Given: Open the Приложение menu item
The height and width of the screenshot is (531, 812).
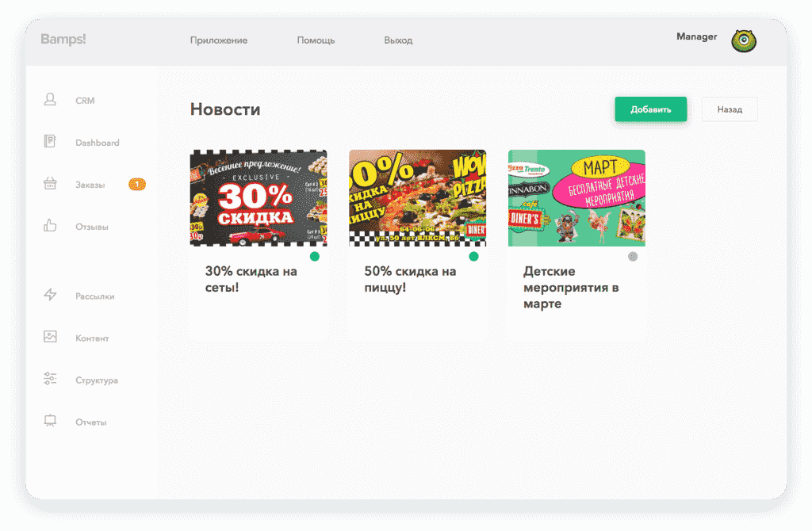Looking at the screenshot, I should click(x=219, y=40).
